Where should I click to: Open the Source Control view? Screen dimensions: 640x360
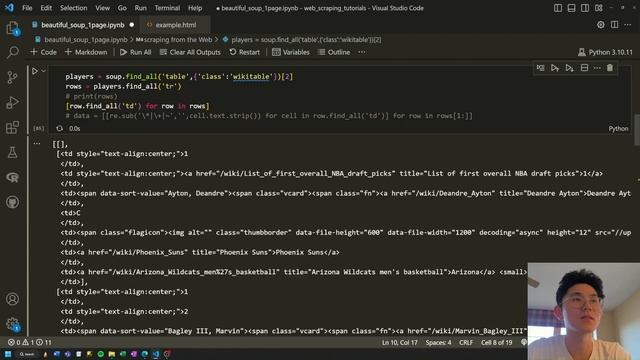13,77
